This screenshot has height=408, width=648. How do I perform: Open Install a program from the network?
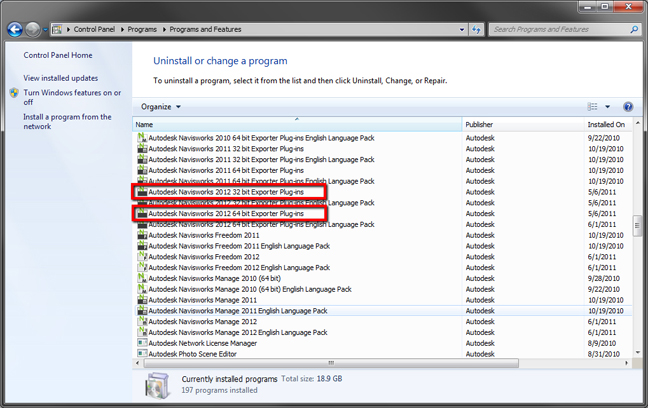tap(67, 122)
